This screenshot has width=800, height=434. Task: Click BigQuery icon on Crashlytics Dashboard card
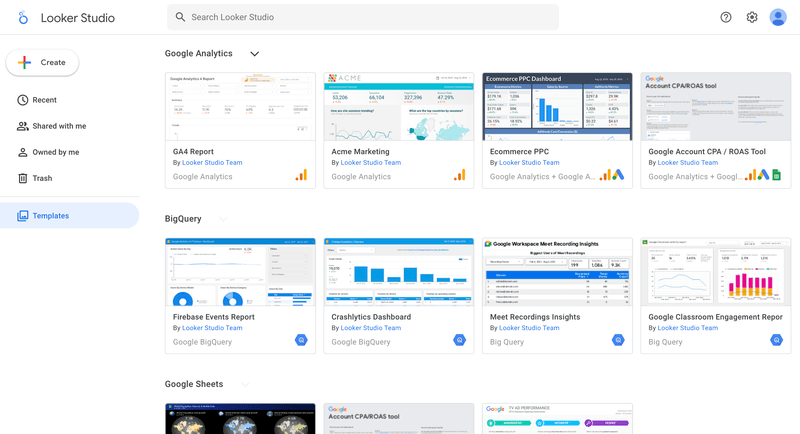tap(460, 340)
